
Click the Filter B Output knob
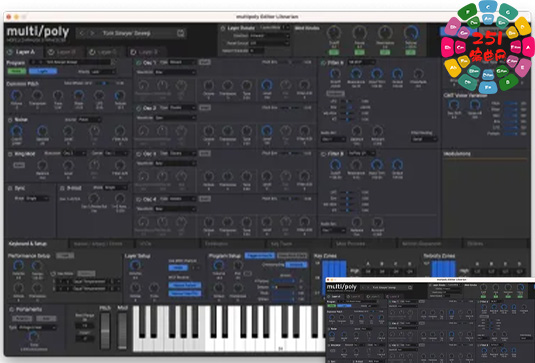pos(397,165)
